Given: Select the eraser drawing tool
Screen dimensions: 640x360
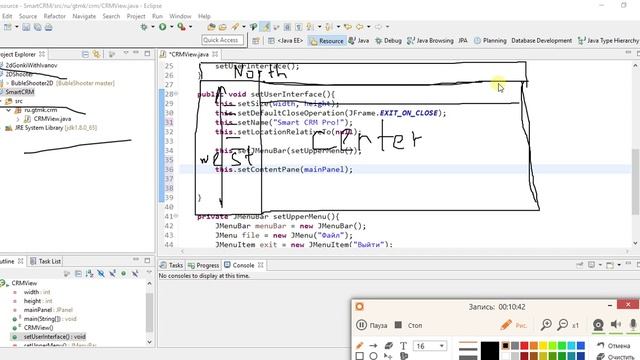Looking at the screenshot, I should (389, 346).
